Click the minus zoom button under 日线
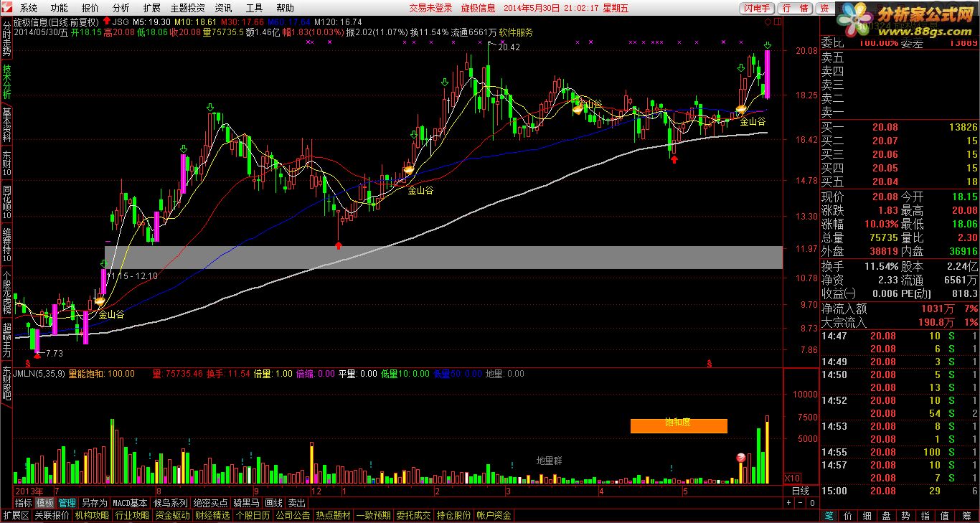The width and height of the screenshot is (980, 523). [x=800, y=503]
